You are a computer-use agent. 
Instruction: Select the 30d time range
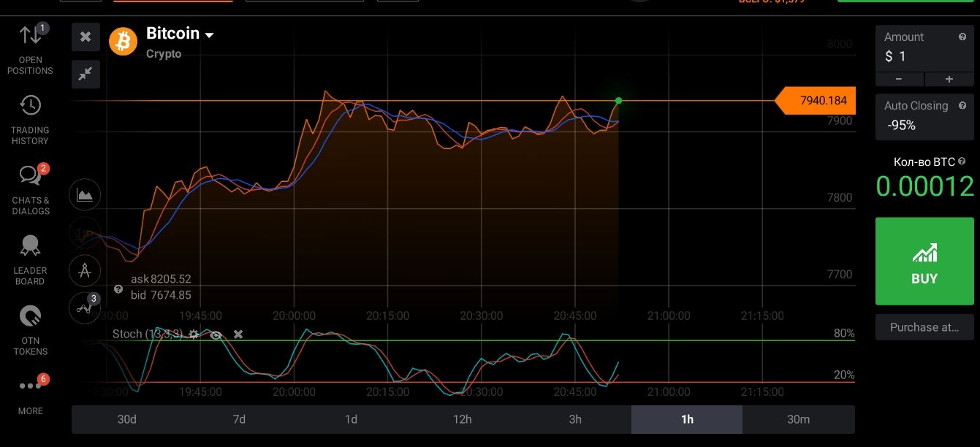(x=127, y=419)
